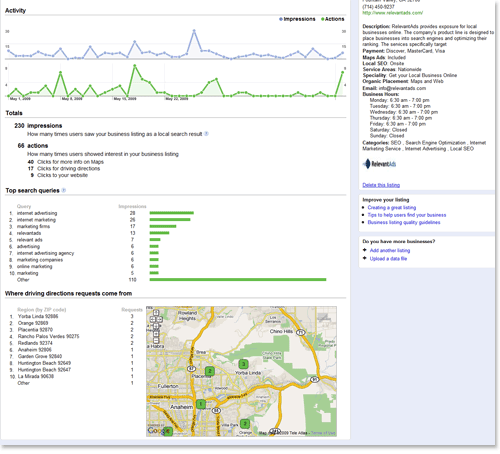Screen dimensions: 500x454
Task: Select region row Anaheim 92806
Action: [x=72, y=350]
